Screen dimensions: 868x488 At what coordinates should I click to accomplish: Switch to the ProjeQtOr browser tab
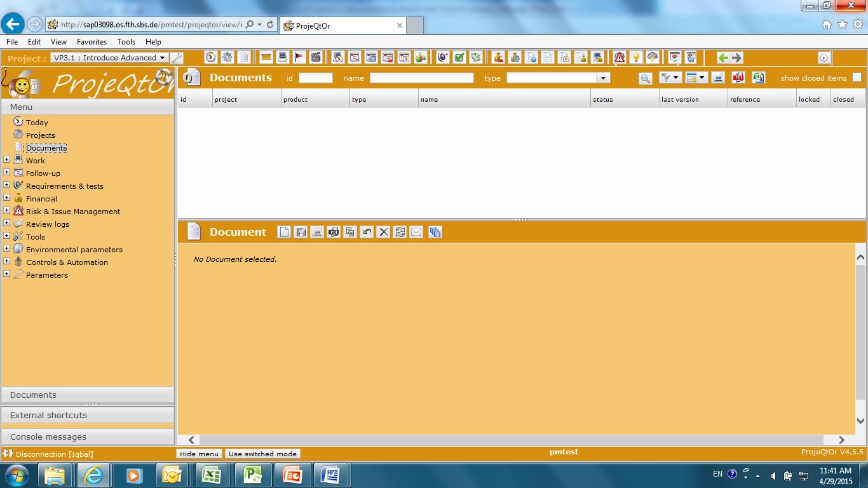(x=342, y=25)
